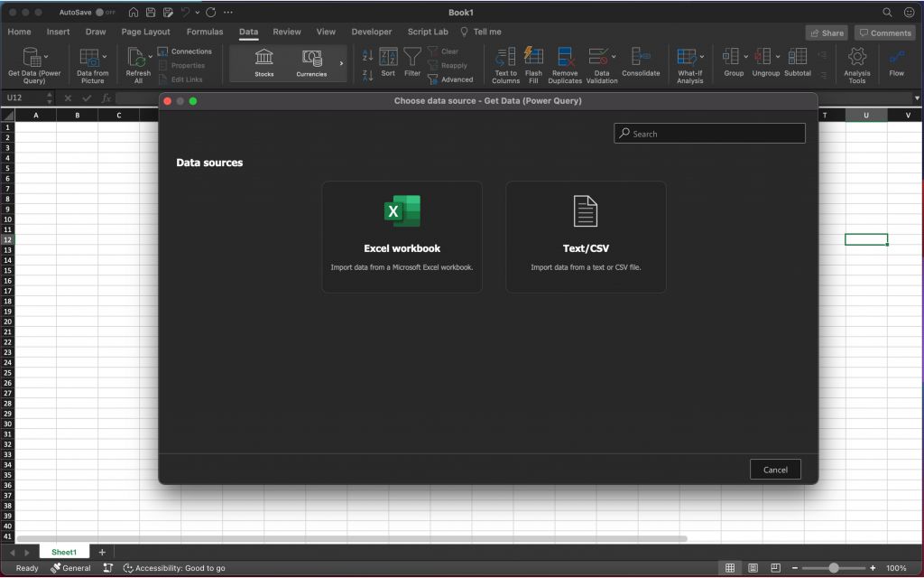Open the Flow tool

pyautogui.click(x=896, y=62)
